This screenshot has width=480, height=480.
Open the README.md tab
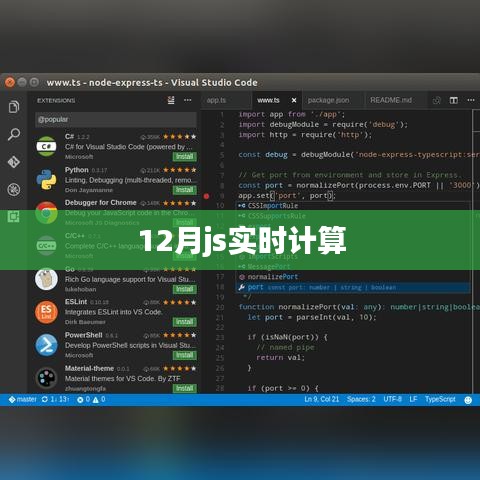point(391,100)
